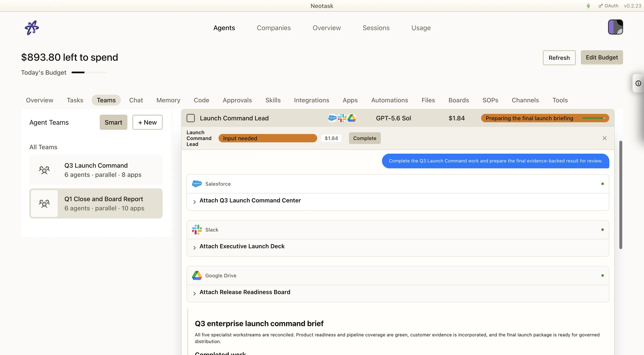Click the OAuth key indicator

coord(608,6)
